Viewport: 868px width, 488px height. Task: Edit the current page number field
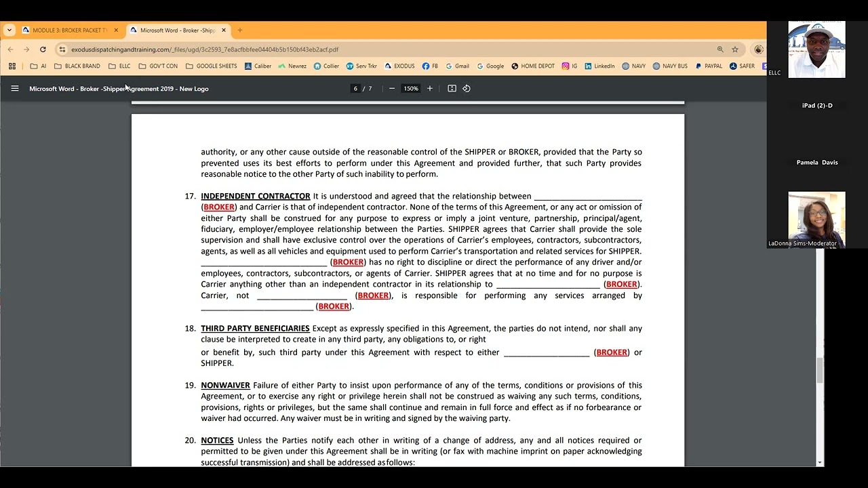[x=355, y=88]
